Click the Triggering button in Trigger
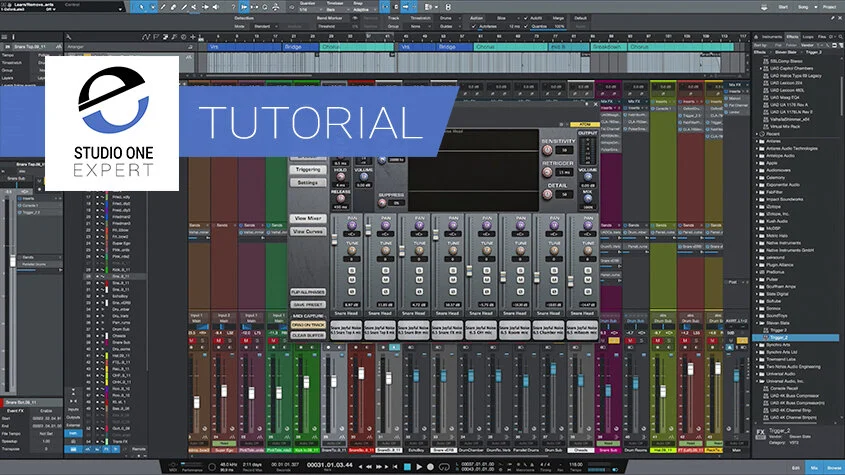This screenshot has height=475, width=845. [308, 169]
